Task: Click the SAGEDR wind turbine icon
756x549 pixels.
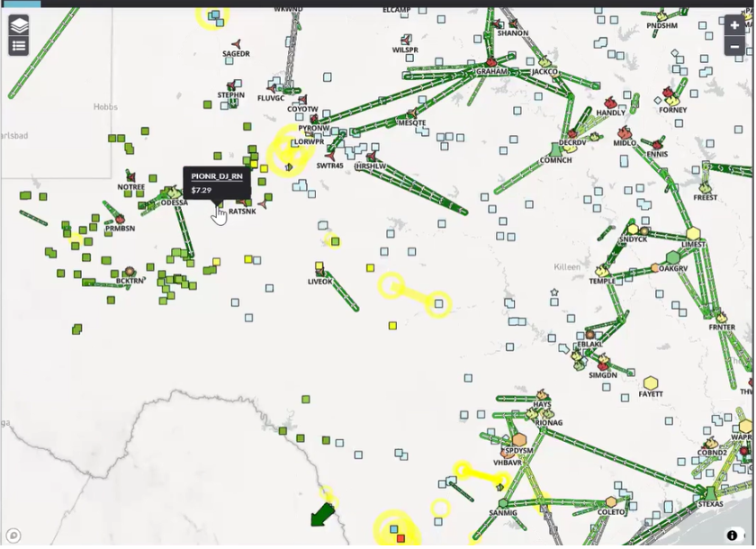Action: coord(237,43)
